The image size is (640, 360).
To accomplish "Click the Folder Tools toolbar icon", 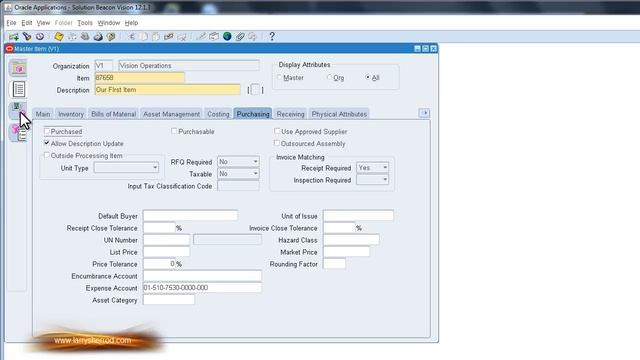I will [252, 37].
